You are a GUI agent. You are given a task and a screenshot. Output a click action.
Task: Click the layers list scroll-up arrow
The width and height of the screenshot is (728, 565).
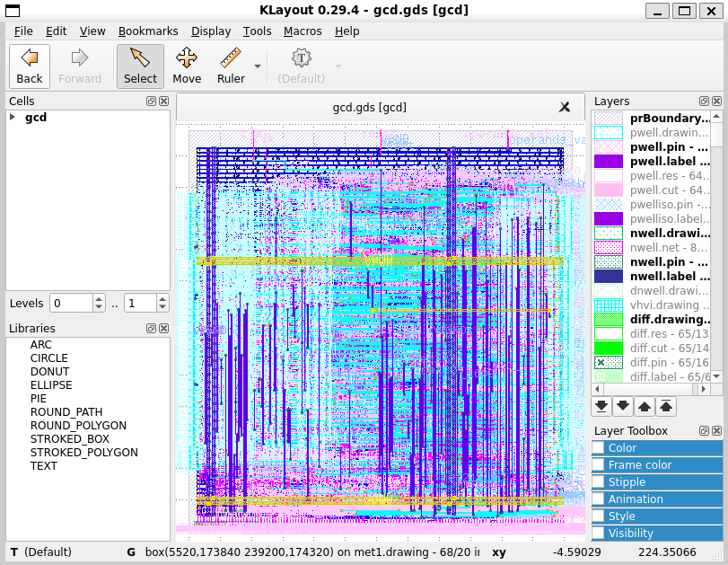point(716,116)
